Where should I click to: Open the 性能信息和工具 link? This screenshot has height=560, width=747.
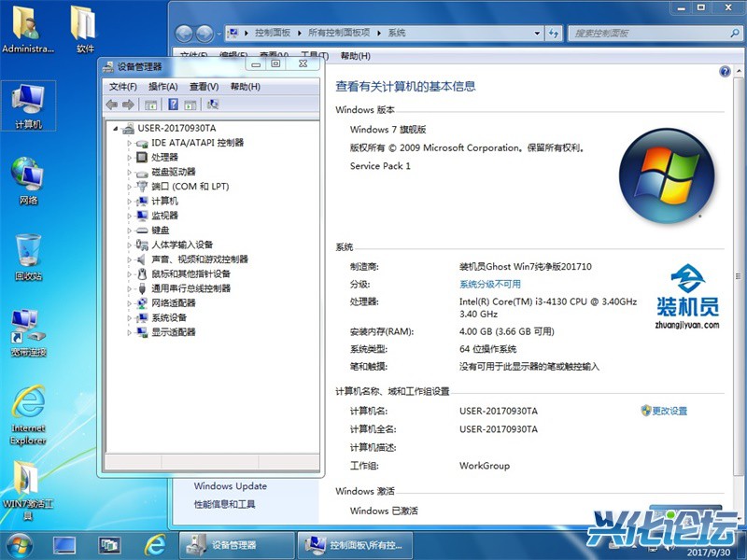(x=224, y=504)
